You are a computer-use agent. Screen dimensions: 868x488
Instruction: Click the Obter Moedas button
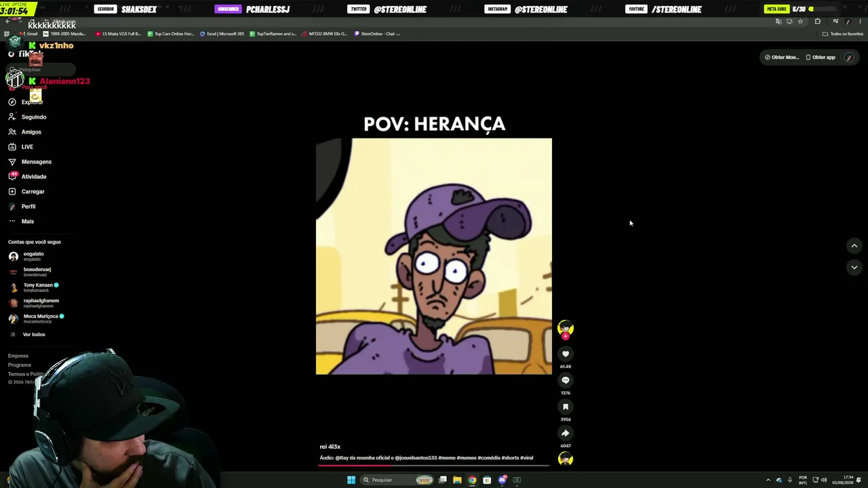click(782, 58)
